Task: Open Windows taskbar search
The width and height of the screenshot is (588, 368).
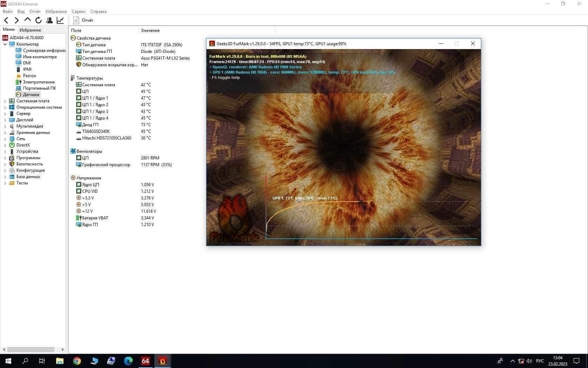Action: coord(25,361)
